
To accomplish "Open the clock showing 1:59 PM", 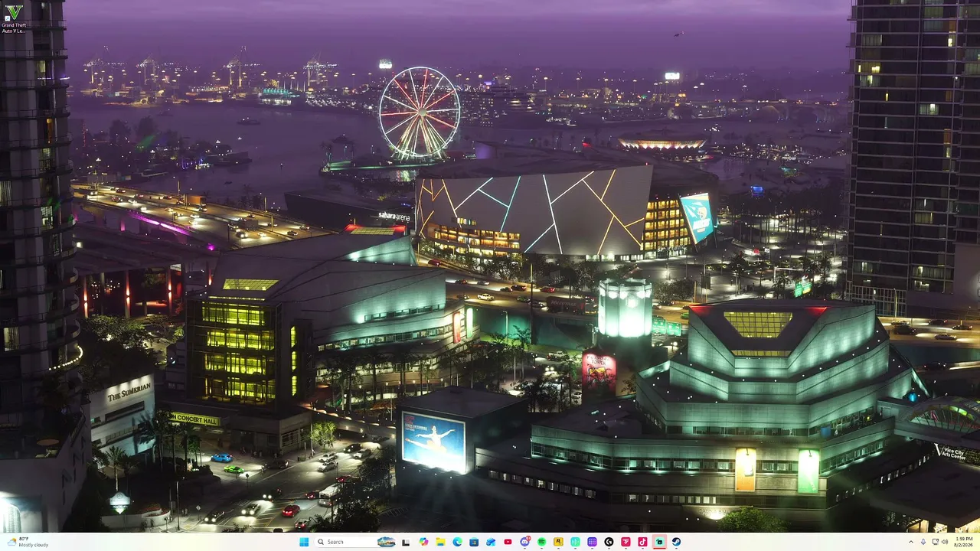I will pos(962,542).
